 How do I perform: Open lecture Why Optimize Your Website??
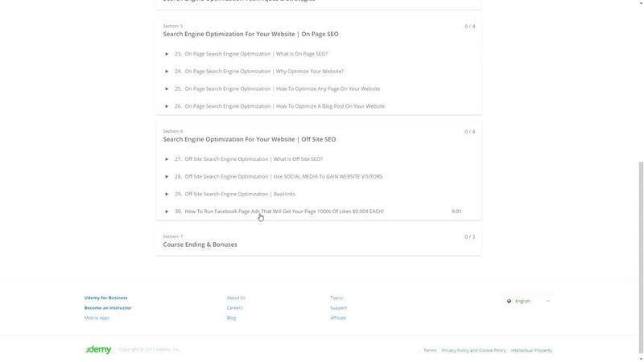264,72
